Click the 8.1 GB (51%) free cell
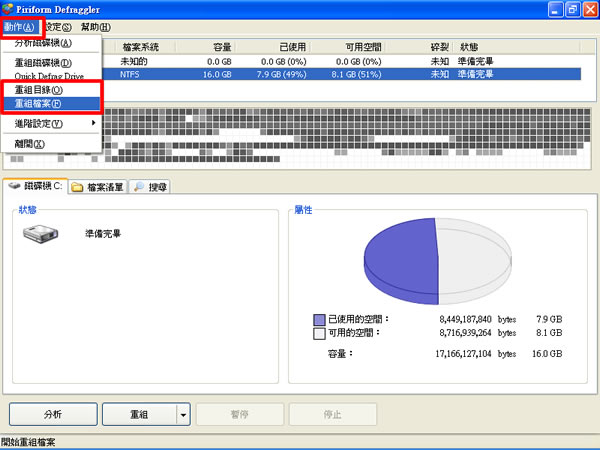Screen dimensions: 600x450 tap(356, 74)
